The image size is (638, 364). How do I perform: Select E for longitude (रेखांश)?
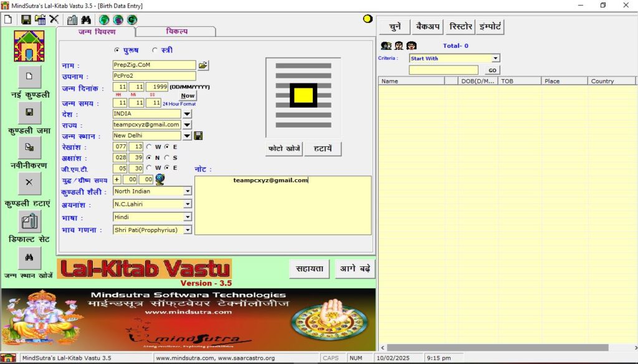[167, 147]
